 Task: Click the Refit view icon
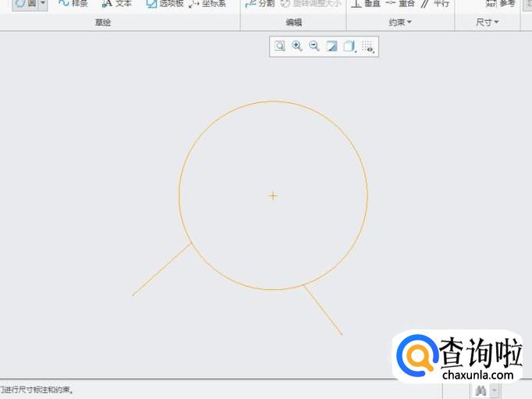click(x=280, y=46)
